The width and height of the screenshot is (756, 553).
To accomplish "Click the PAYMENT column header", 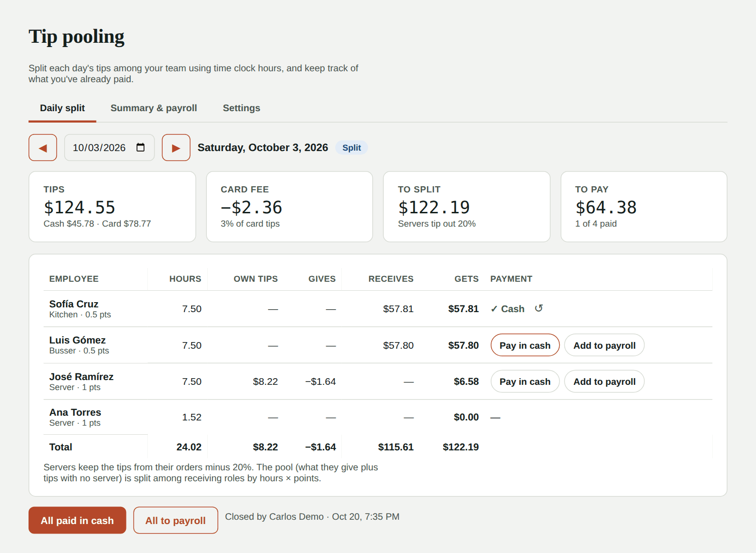I will (x=511, y=279).
